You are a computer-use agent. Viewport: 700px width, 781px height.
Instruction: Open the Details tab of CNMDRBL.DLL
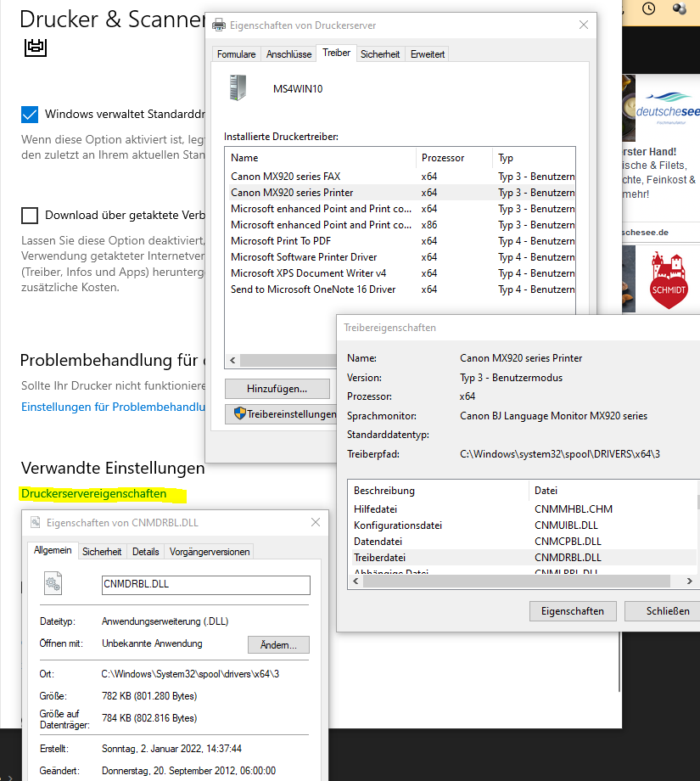pos(145,552)
